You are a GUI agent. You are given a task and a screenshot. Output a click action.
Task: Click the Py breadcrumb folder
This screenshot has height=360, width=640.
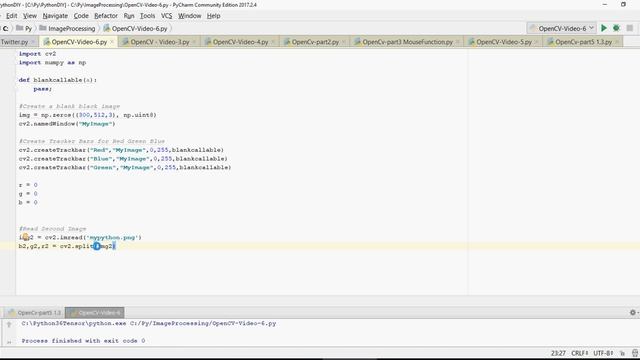click(24, 29)
